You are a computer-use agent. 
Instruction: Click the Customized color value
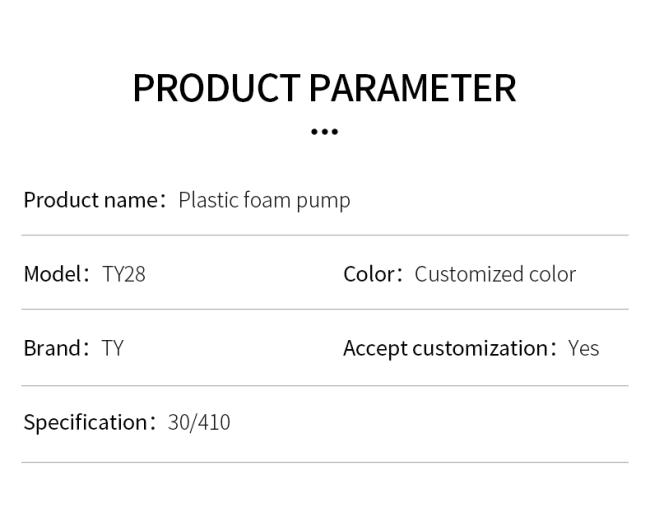[495, 274]
